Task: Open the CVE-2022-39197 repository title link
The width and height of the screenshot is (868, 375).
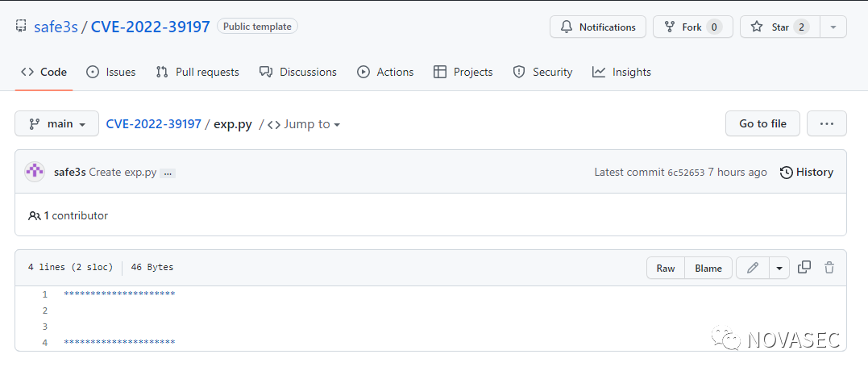Action: click(151, 27)
